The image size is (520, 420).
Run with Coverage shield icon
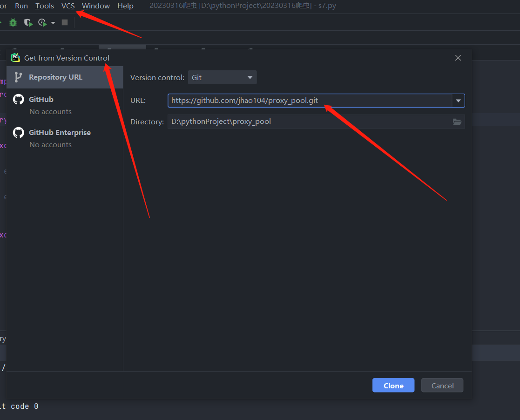click(x=28, y=22)
